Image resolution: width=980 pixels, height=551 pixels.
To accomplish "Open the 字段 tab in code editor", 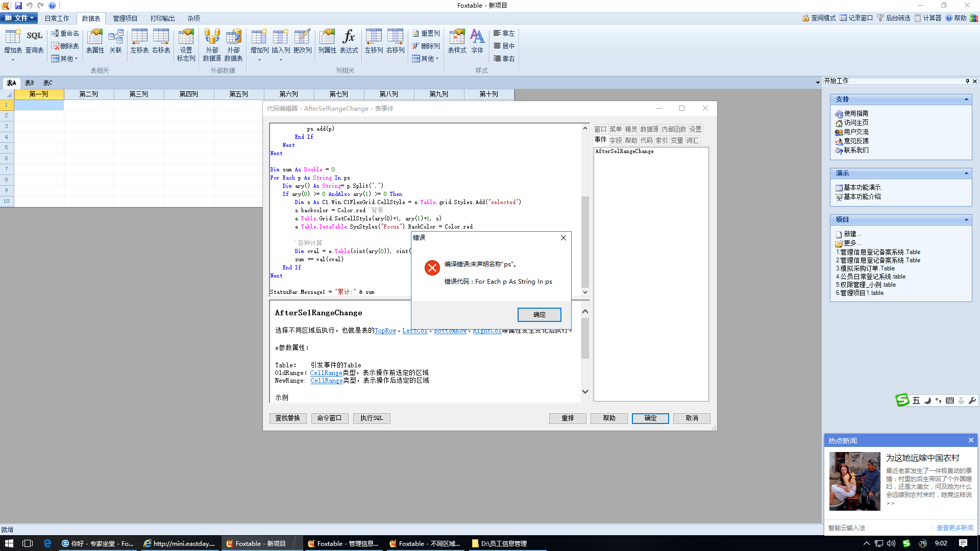I will 616,140.
